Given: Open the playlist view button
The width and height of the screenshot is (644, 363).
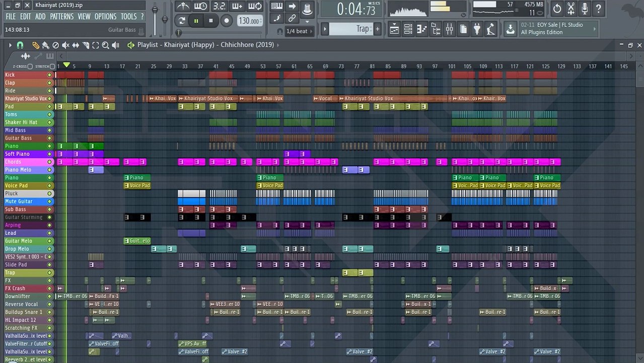Looking at the screenshot, I should pos(394,29).
